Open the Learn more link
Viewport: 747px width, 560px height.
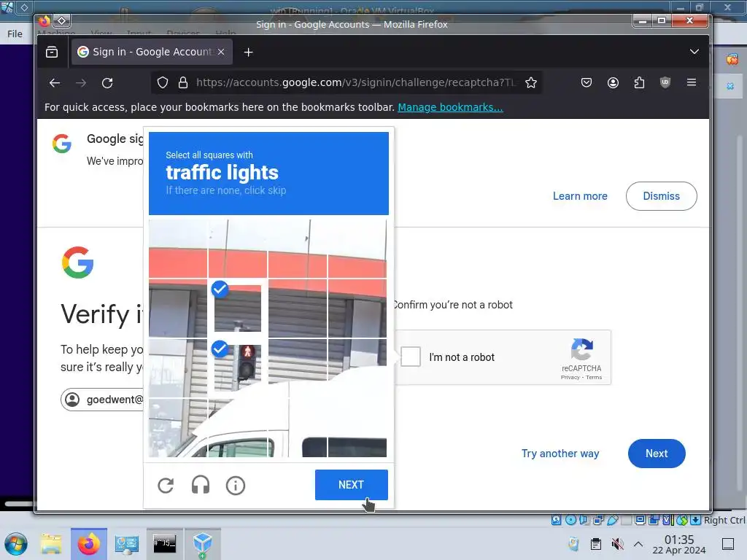(580, 195)
